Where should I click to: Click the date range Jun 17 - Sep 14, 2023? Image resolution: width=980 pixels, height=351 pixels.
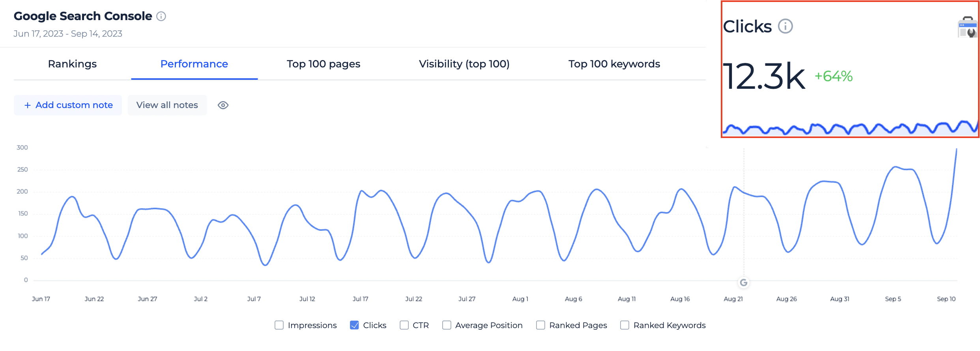click(68, 34)
